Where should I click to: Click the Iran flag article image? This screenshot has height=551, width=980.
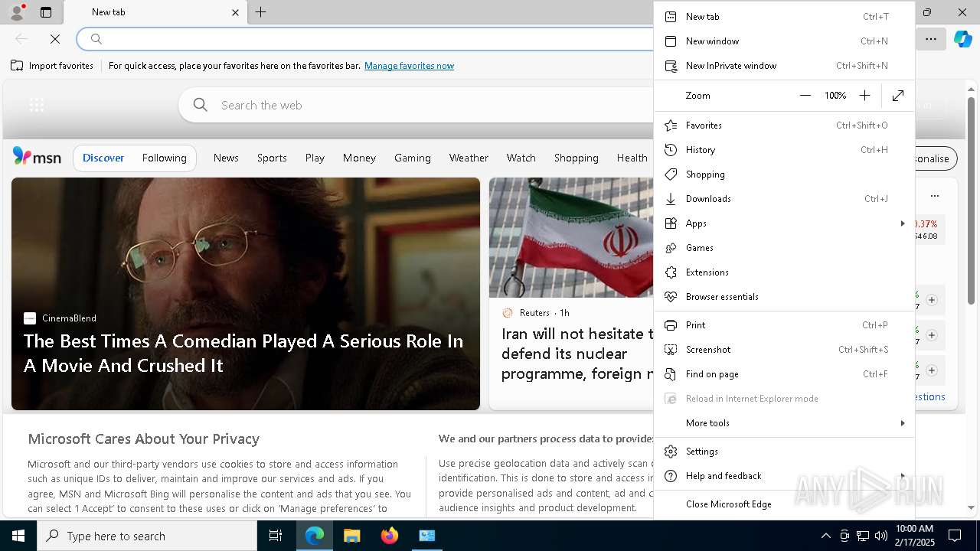[571, 237]
